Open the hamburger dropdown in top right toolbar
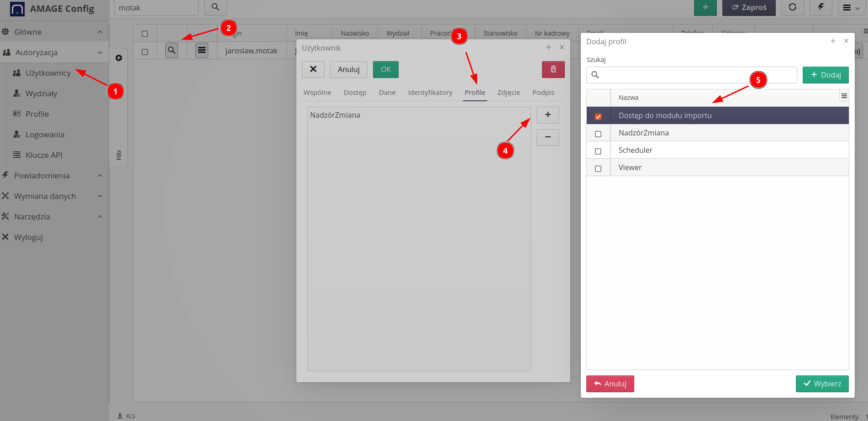868x421 pixels. coord(851,8)
